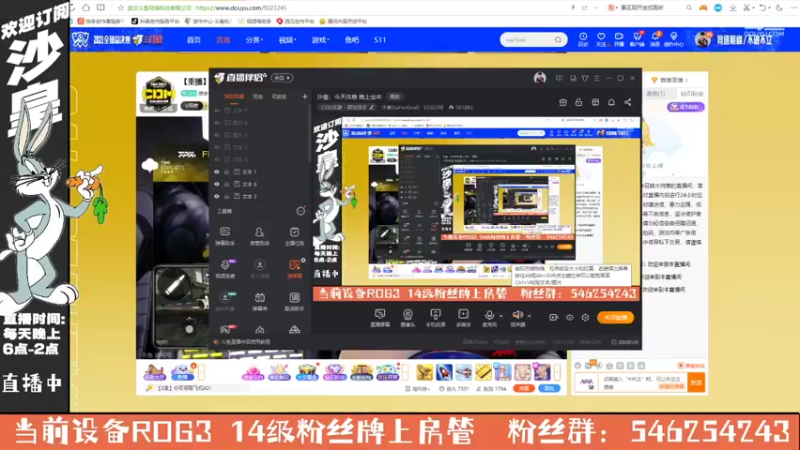Expand the 视频 dropdown on Douyu navbar
800x450 pixels.
pyautogui.click(x=287, y=40)
